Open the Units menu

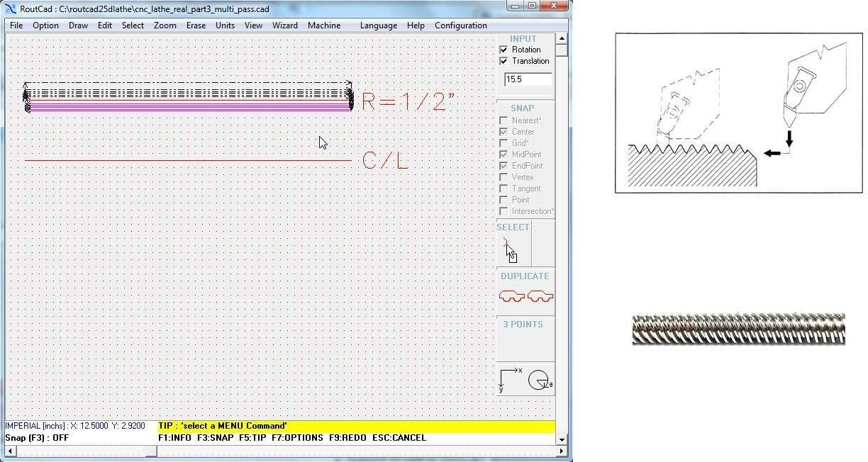coord(225,26)
